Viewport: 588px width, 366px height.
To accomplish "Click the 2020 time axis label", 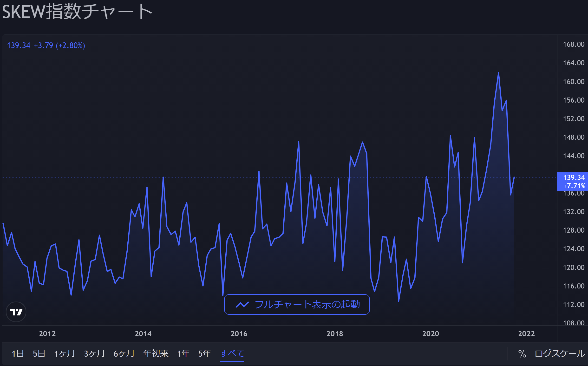I will coord(431,334).
